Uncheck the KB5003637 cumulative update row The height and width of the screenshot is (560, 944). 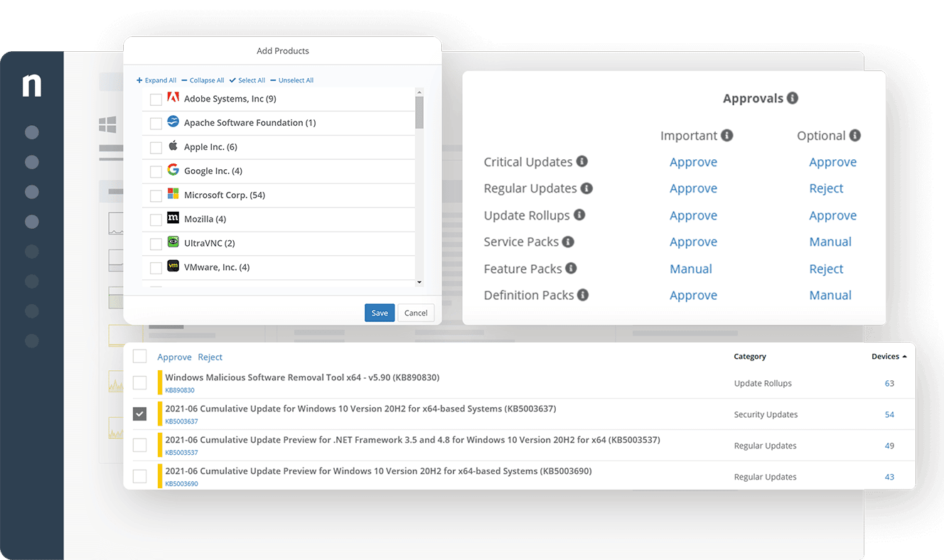[x=139, y=414]
